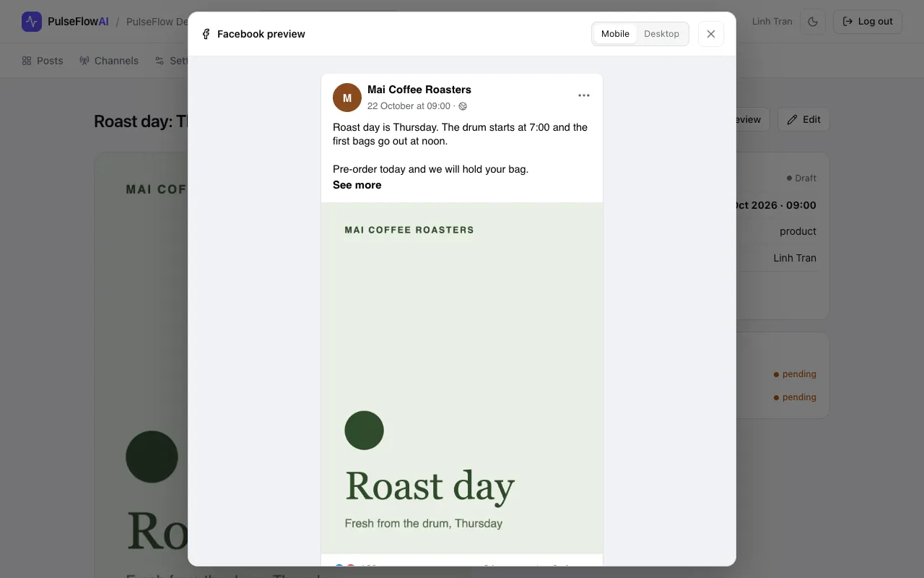Click the PulseFlowAI brand name behind the dialog
This screenshot has width=924, height=578.
78,22
